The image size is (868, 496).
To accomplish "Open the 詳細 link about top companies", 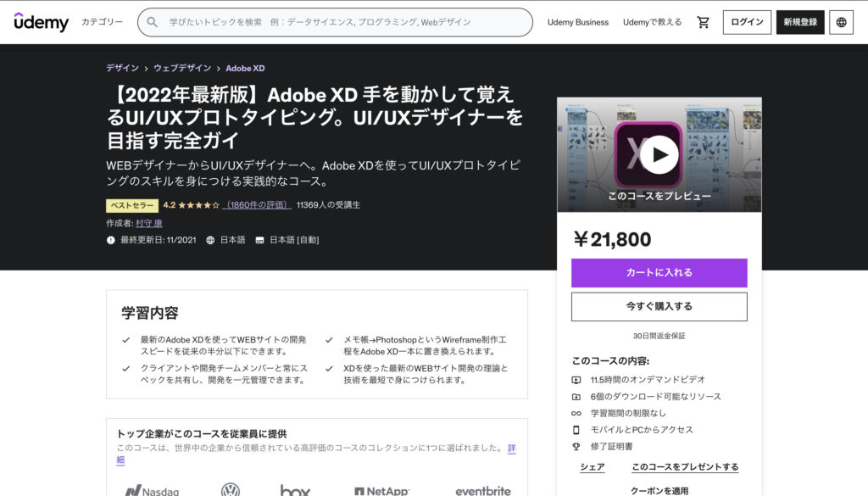I will (511, 448).
